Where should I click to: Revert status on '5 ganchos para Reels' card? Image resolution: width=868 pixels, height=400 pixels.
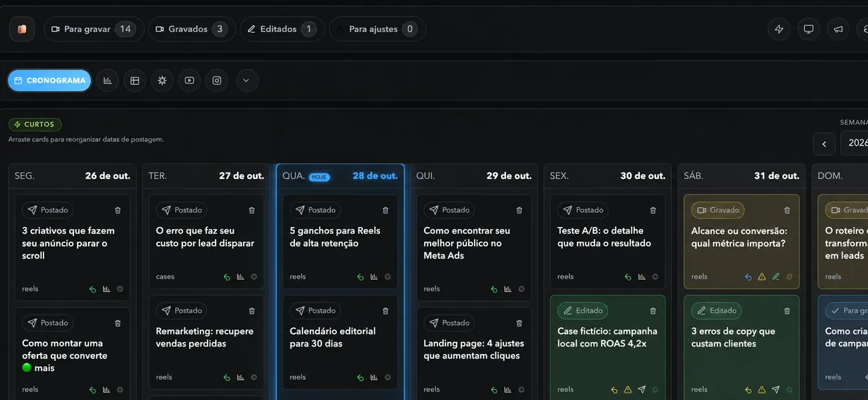[361, 276]
